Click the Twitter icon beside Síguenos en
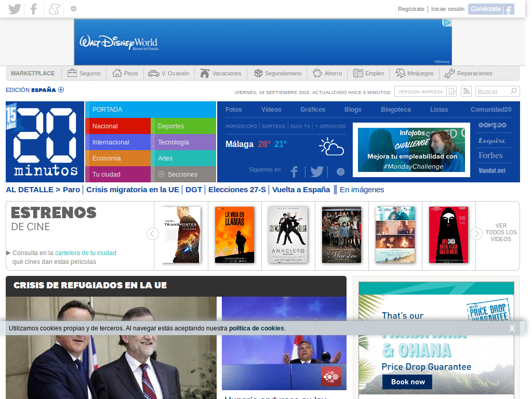 [317, 171]
